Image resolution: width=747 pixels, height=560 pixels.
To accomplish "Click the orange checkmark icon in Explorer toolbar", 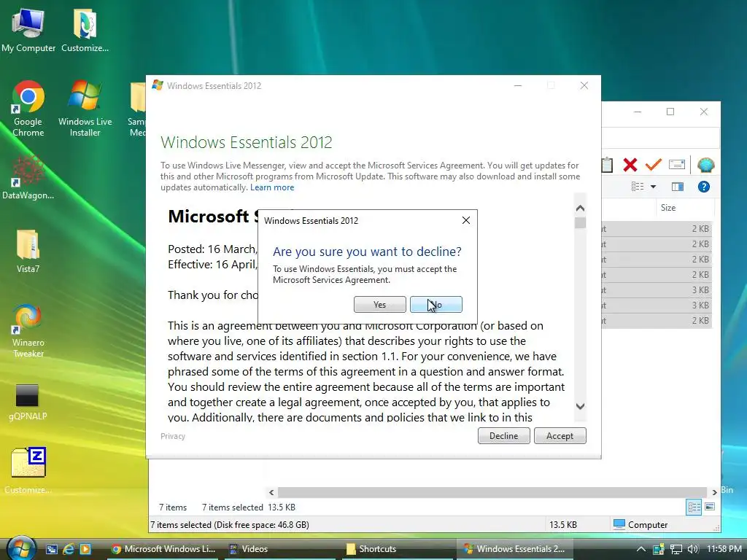I will (653, 165).
